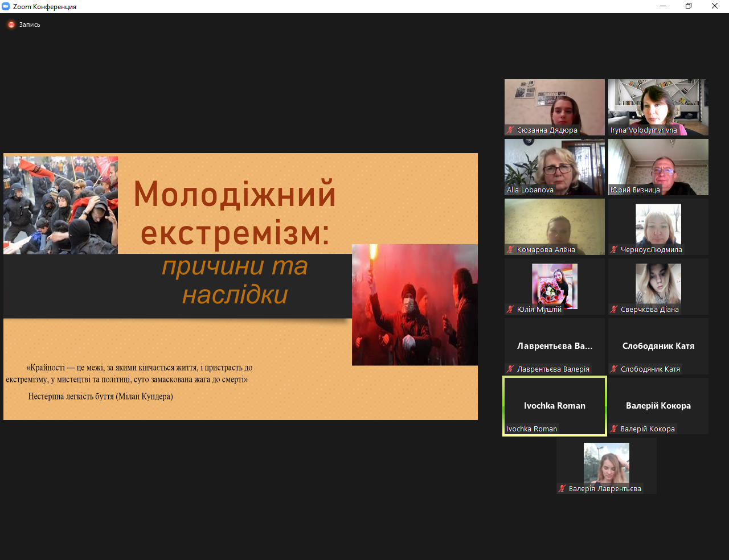
Task: Click the Zoom Конференция window title
Action: (x=44, y=7)
